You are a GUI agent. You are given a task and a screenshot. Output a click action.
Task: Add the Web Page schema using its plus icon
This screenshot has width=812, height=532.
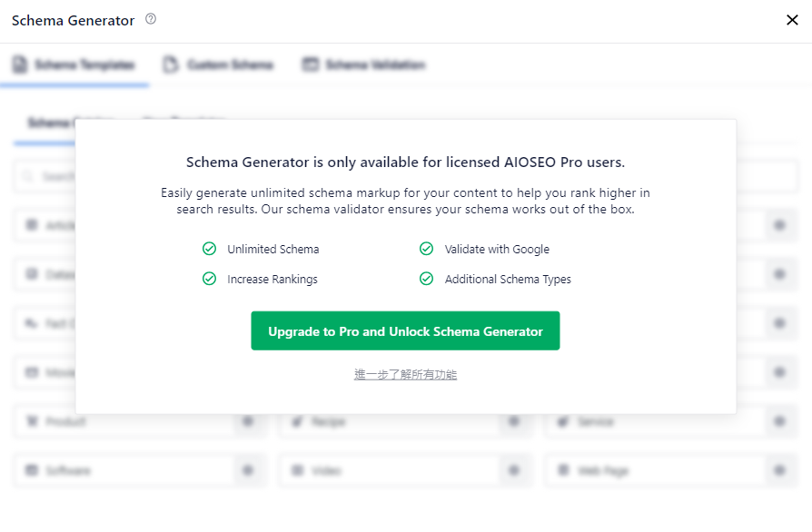click(x=779, y=470)
